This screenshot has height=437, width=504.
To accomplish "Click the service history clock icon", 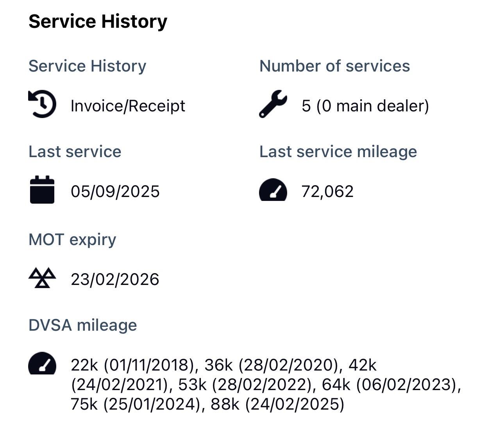I will click(42, 104).
